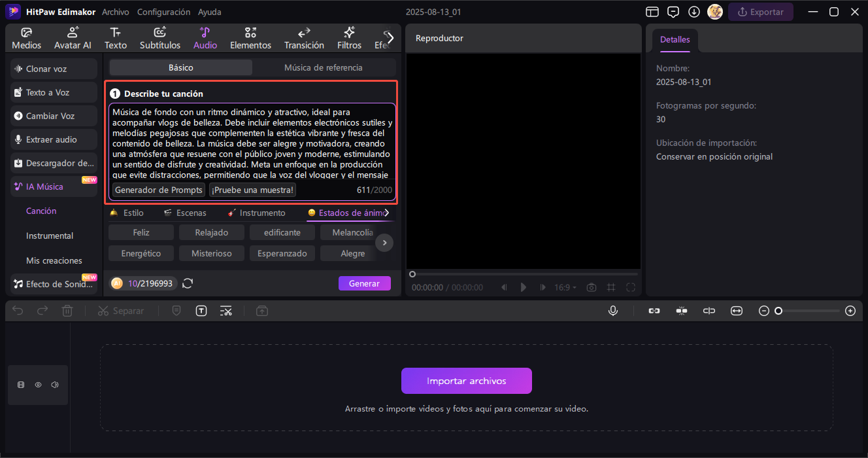Select Instrumental under IA Música

(50, 236)
